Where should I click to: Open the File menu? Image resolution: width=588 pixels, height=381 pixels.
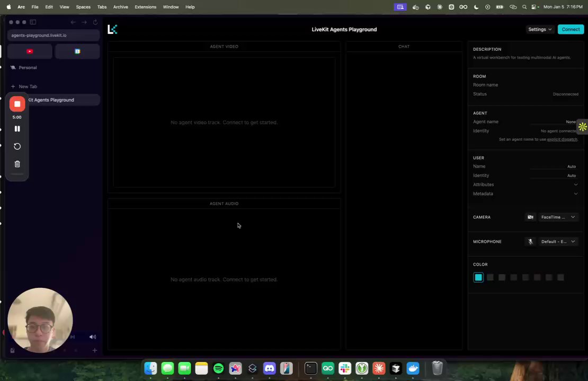[35, 7]
